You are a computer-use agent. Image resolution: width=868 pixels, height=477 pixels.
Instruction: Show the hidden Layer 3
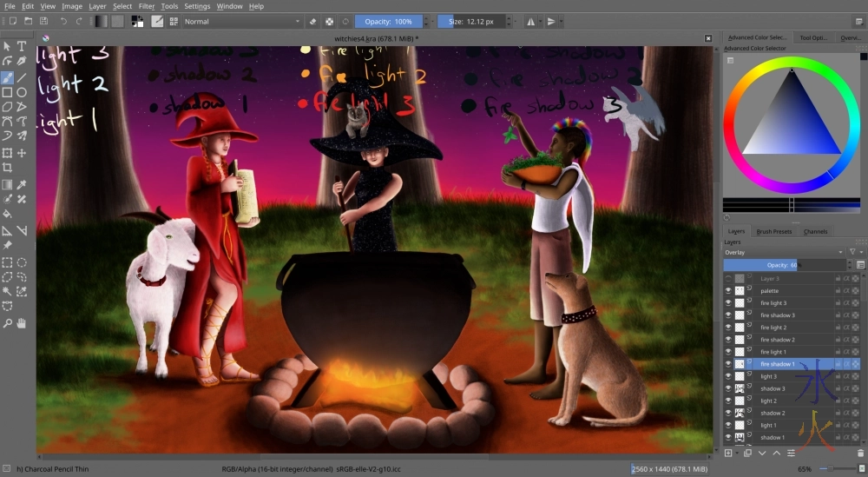point(728,278)
